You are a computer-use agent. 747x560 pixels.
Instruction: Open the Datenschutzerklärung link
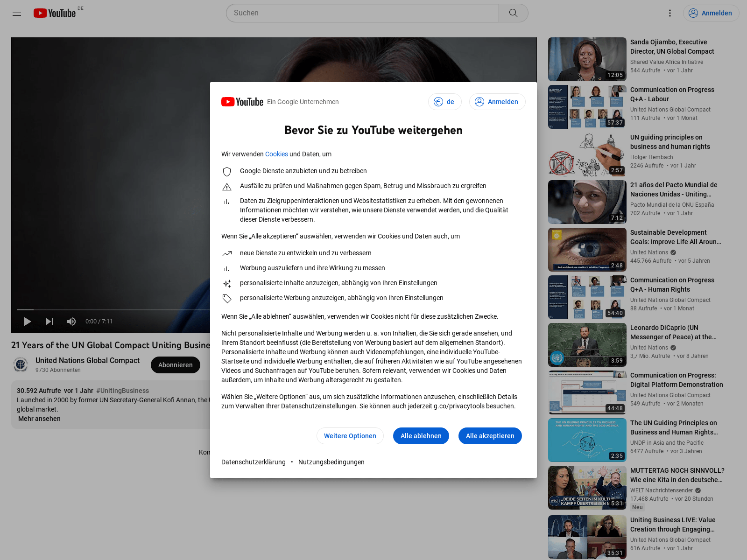254,462
